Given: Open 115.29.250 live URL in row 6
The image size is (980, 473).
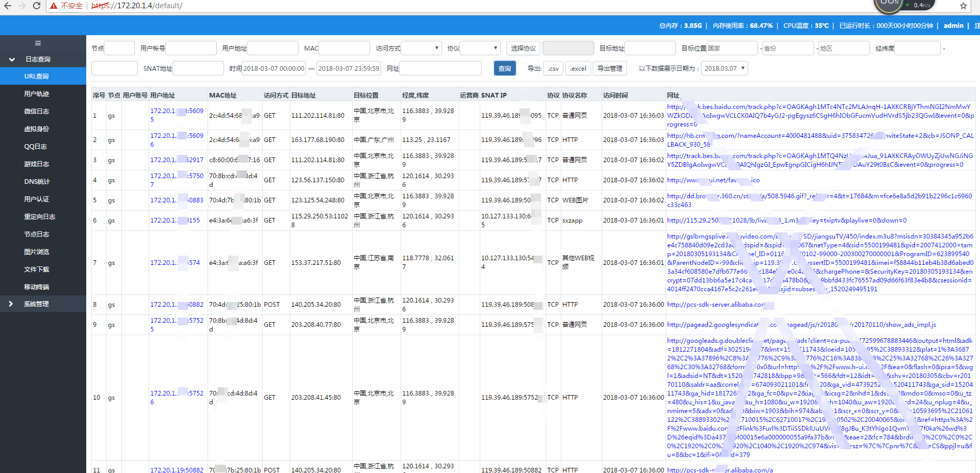Looking at the screenshot, I should [x=787, y=220].
